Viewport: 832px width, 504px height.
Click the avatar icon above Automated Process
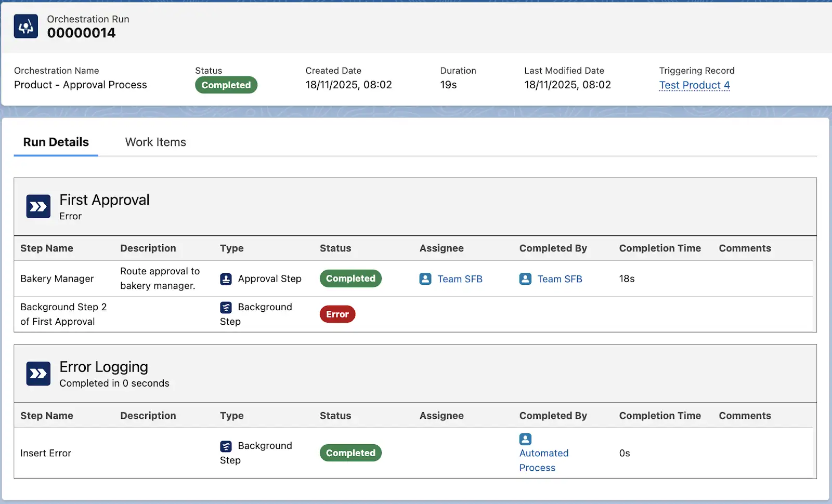point(524,439)
